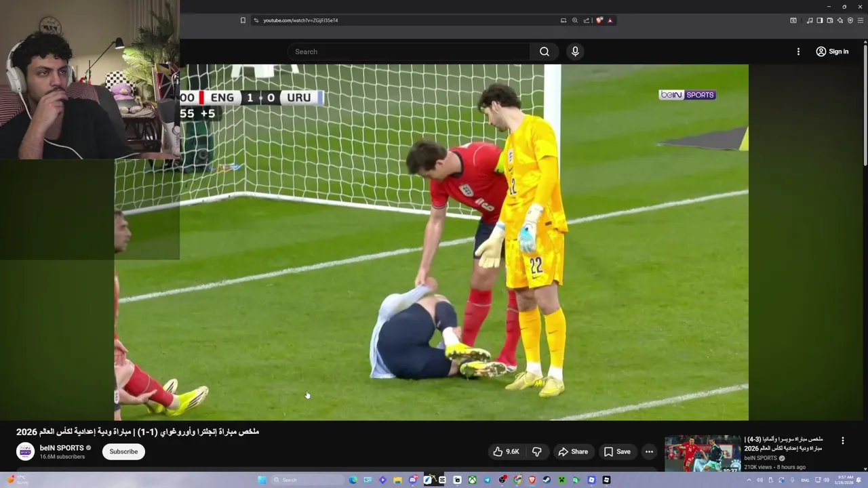The width and height of the screenshot is (868, 488).
Task: Open the taskbar clock showing 9:57 AM
Action: point(845,480)
